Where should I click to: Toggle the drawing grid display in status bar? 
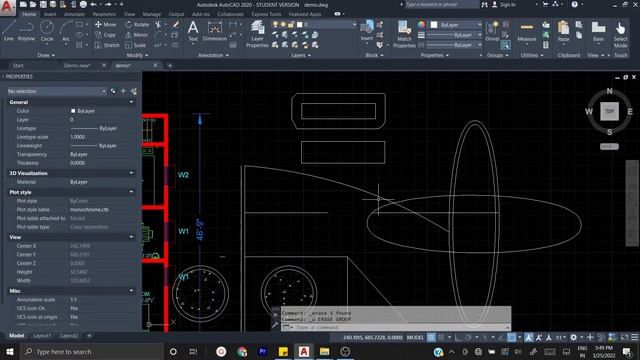(x=431, y=338)
